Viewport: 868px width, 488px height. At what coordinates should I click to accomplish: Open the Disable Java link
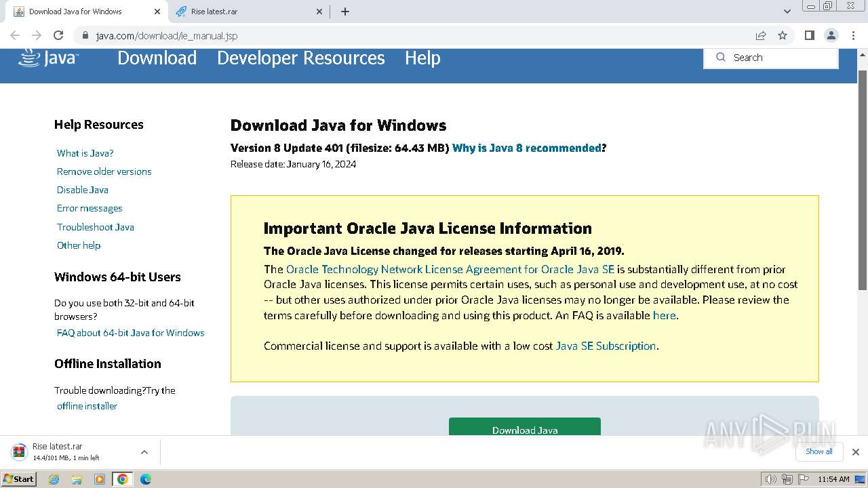(x=83, y=190)
